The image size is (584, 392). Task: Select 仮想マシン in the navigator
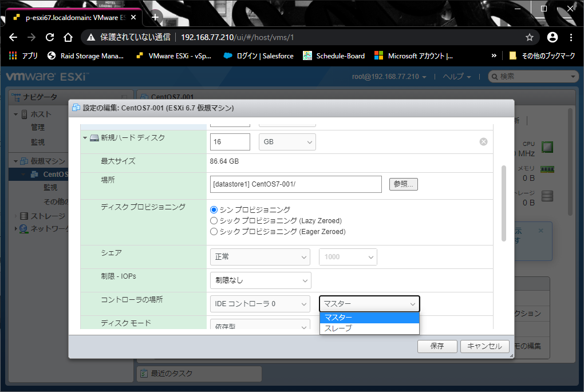(x=48, y=161)
